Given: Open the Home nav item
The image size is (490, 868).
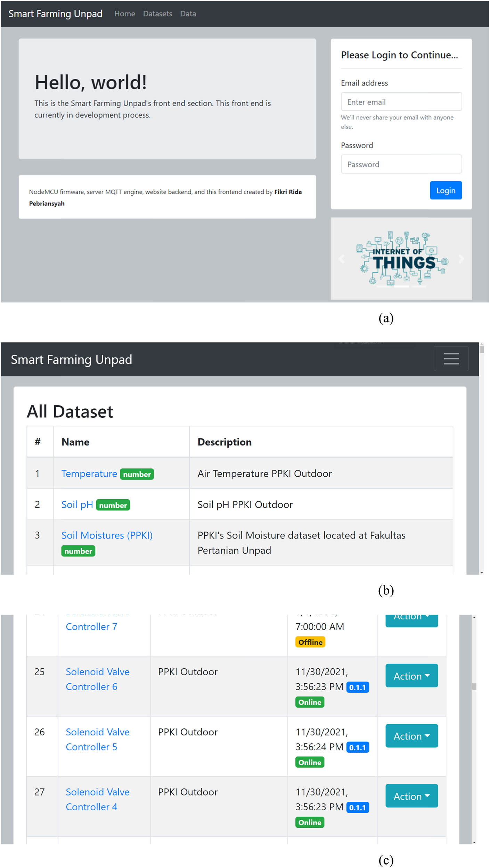Looking at the screenshot, I should tap(124, 14).
